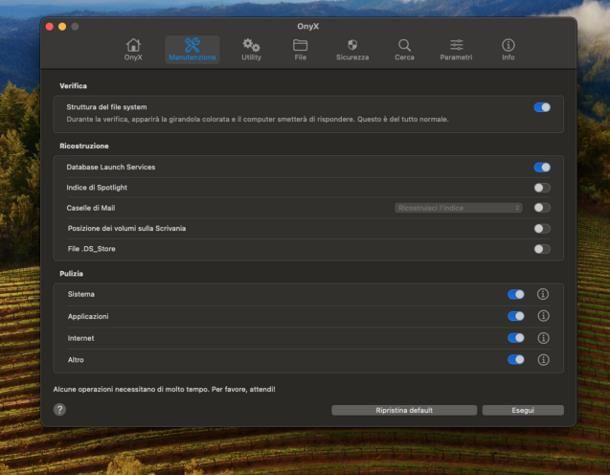Click the Altro row label

click(75, 360)
